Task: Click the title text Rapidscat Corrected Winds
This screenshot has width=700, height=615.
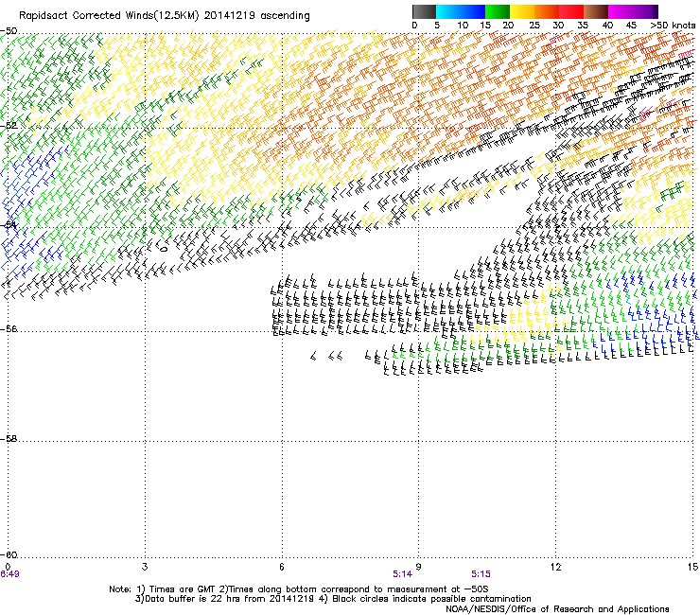Action: coord(86,16)
